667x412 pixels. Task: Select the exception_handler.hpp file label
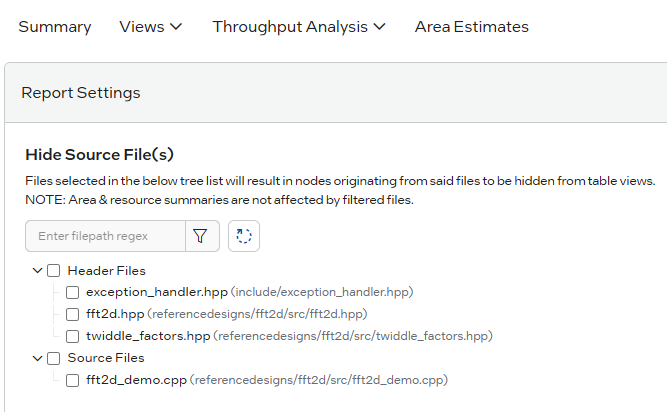click(156, 293)
